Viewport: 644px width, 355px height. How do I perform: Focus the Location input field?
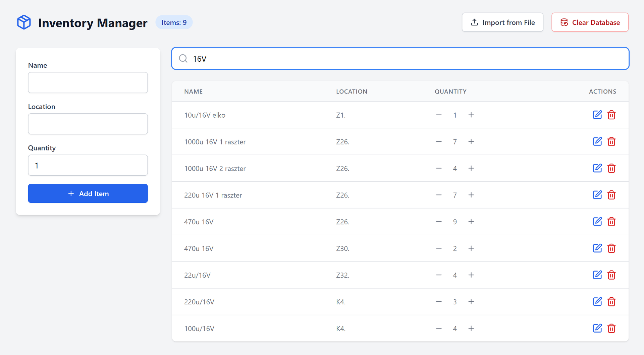click(88, 124)
